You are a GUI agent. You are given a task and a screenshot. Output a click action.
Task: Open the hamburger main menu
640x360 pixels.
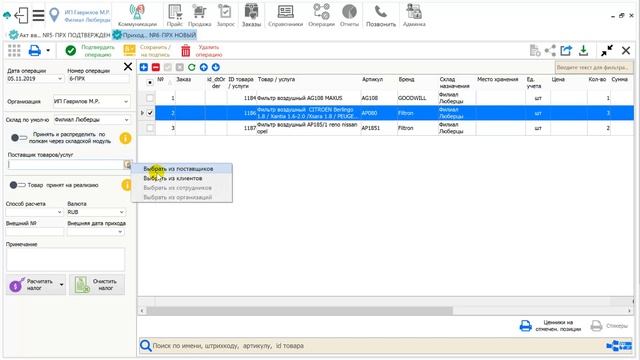[38, 16]
